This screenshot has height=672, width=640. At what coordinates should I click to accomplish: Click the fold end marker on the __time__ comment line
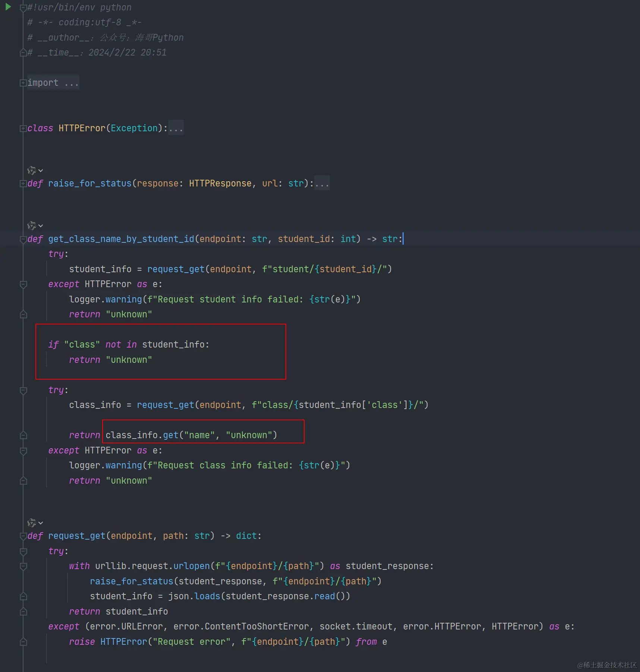tap(23, 53)
